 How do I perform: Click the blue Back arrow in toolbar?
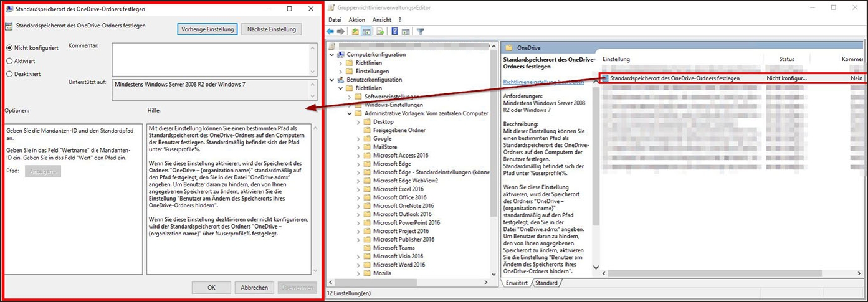[330, 32]
